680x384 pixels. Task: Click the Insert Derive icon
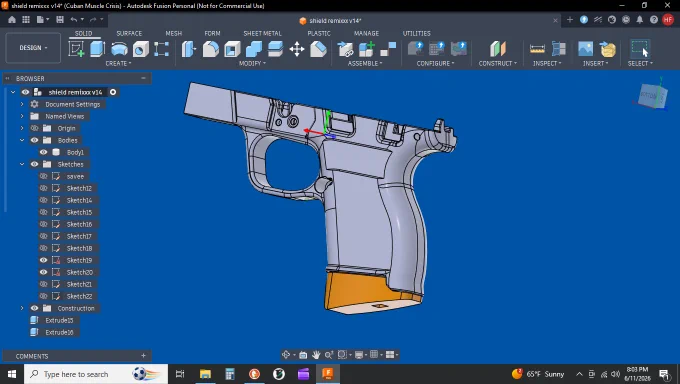point(608,49)
